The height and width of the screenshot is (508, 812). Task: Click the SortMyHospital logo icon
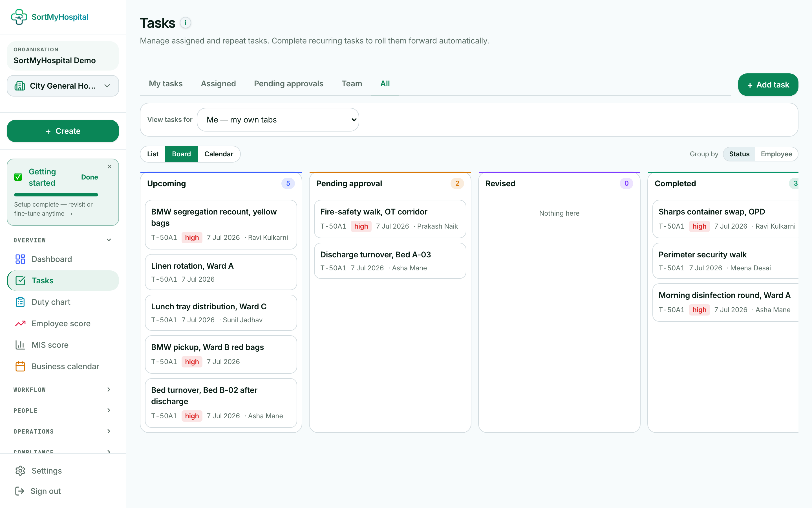(19, 17)
